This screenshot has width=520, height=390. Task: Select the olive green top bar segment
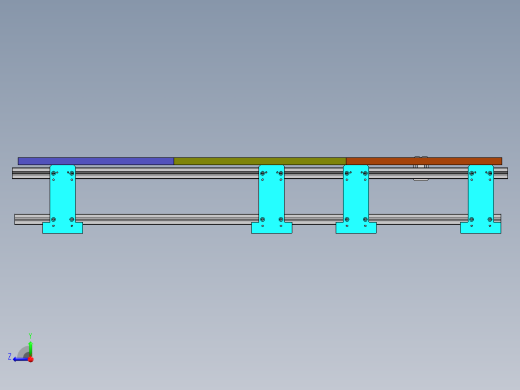260,161
